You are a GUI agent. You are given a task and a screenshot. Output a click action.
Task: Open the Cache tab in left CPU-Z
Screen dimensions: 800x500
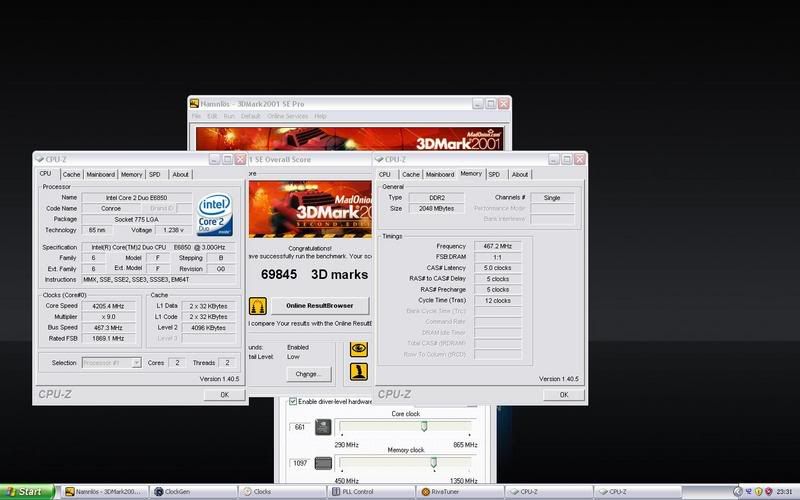(71, 174)
